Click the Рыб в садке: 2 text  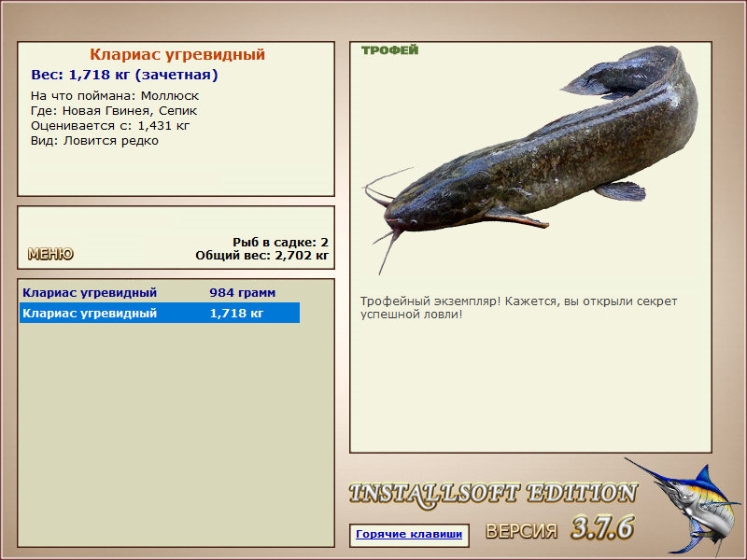pyautogui.click(x=280, y=242)
